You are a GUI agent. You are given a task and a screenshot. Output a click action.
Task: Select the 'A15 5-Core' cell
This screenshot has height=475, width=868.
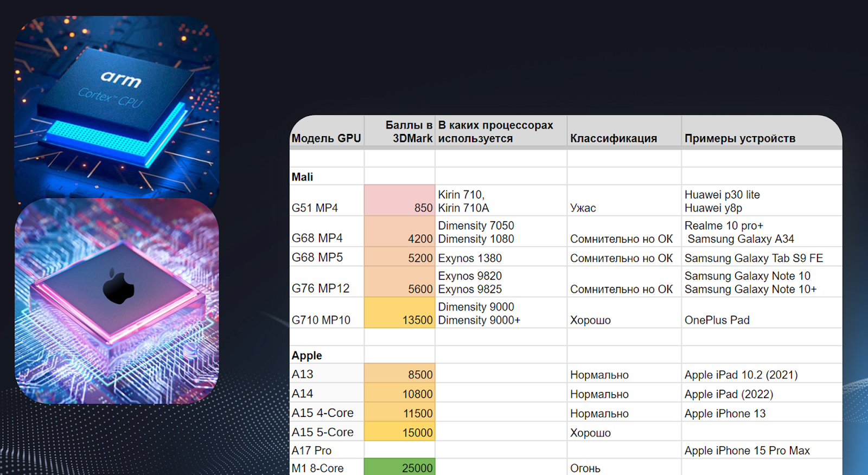[x=327, y=432]
